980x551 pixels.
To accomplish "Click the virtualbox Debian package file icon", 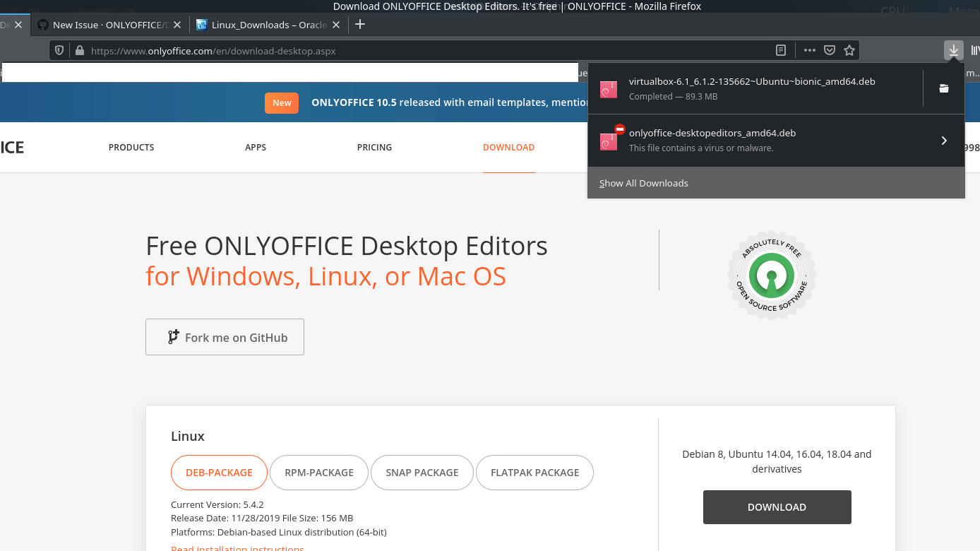I will click(x=609, y=89).
